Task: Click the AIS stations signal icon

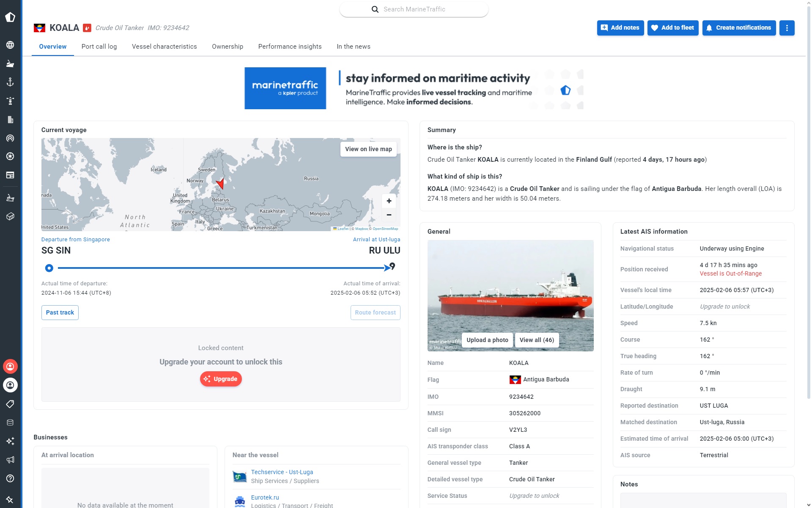Action: click(x=10, y=138)
